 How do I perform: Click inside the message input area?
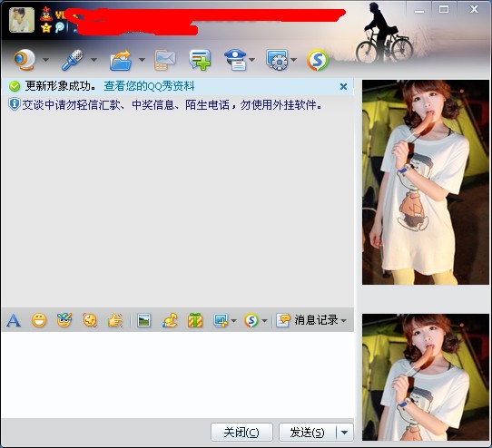click(177, 375)
